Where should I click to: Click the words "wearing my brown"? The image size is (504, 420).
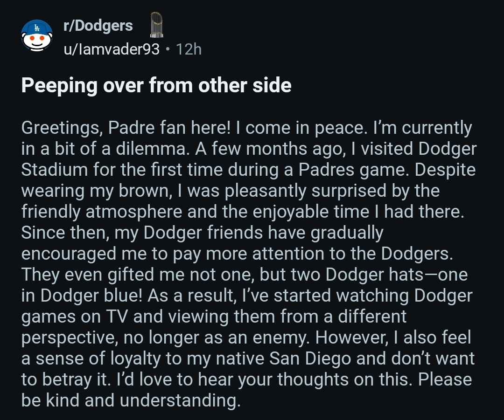(95, 191)
